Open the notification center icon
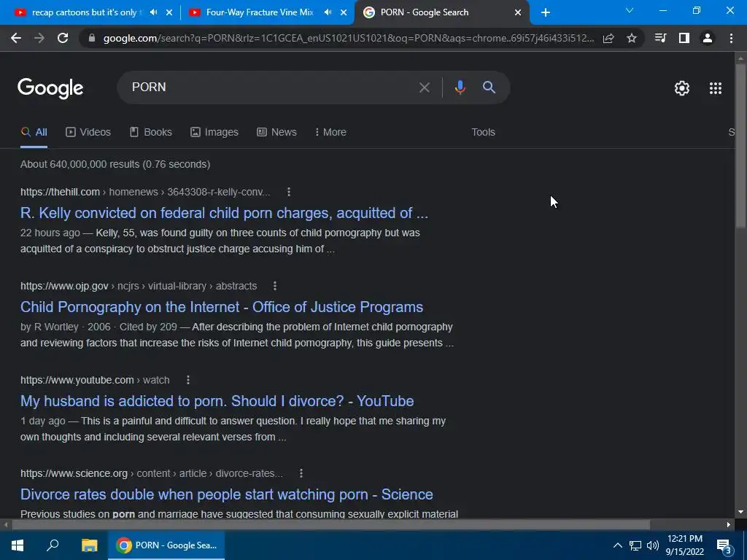This screenshot has height=560, width=747. [724, 547]
